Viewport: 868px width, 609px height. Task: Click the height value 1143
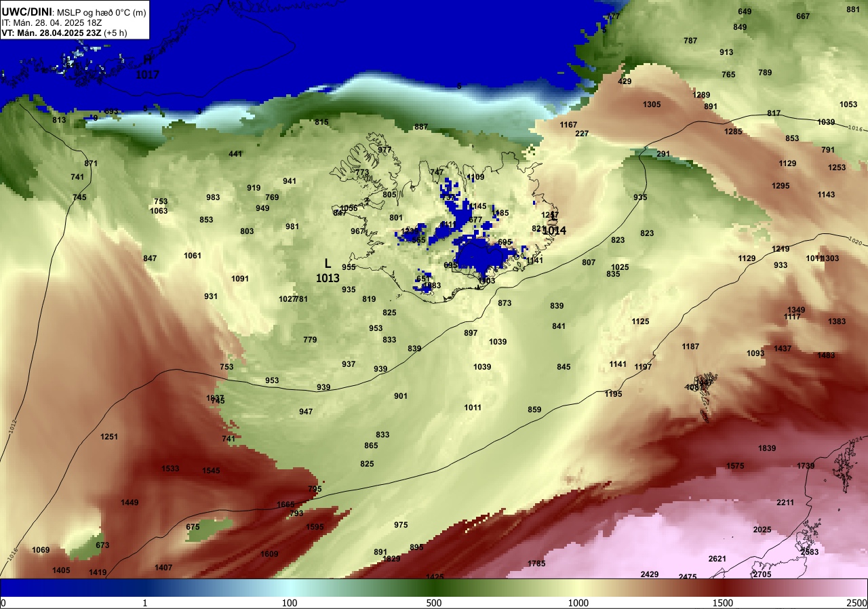pos(826,195)
